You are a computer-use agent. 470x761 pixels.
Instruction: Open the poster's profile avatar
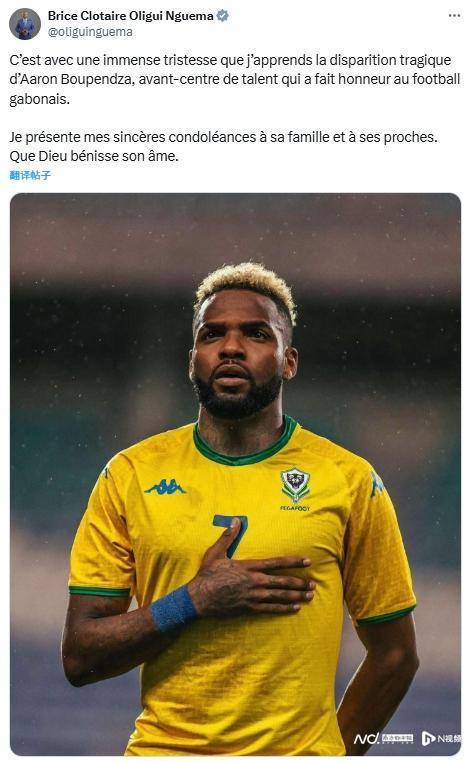pos(25,24)
